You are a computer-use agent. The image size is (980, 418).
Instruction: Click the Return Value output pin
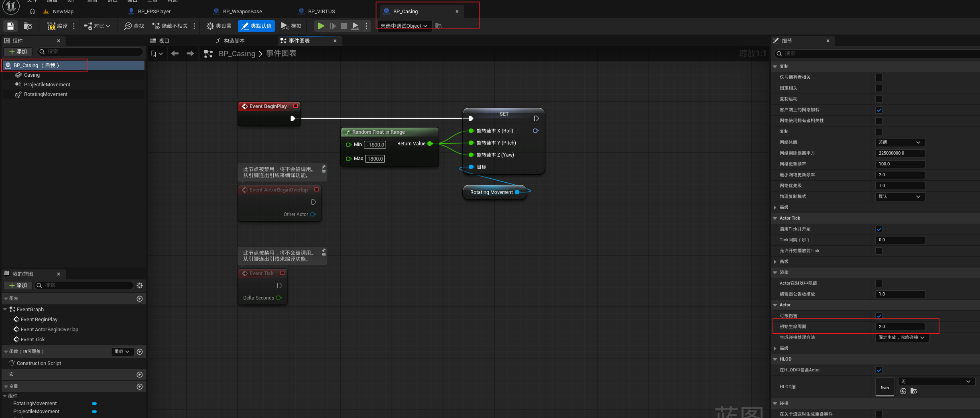(x=430, y=144)
